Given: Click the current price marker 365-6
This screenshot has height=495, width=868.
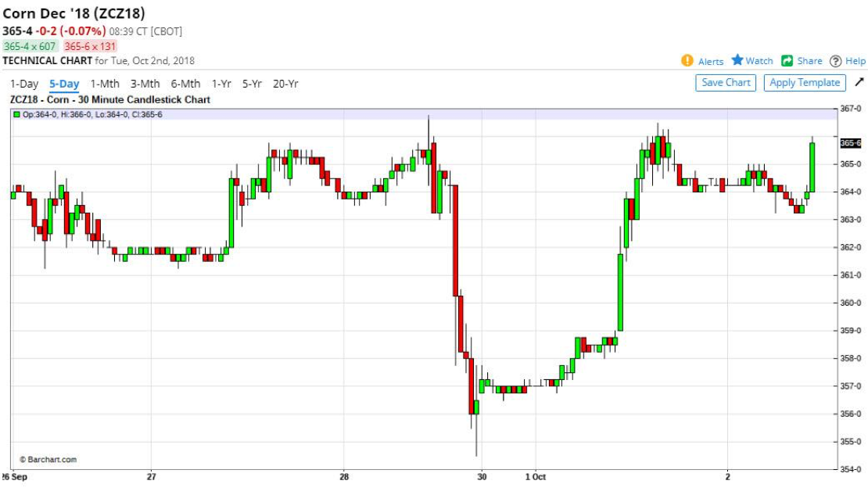Looking at the screenshot, I should [x=850, y=143].
